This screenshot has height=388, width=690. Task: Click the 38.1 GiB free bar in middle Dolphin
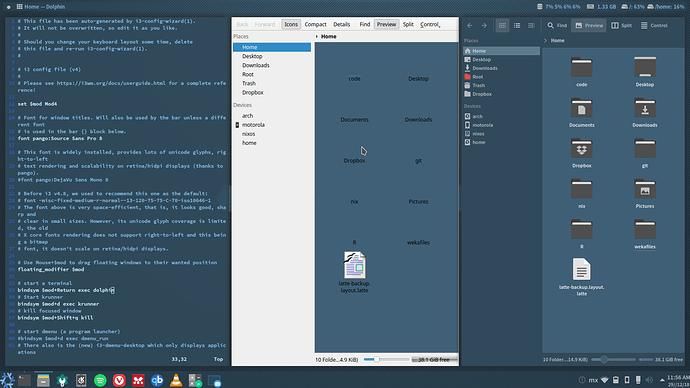click(x=434, y=359)
